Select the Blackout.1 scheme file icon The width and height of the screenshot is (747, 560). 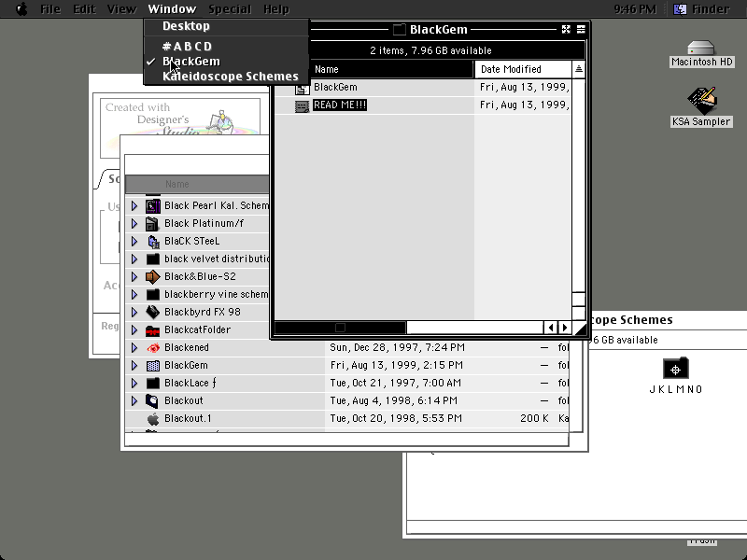tap(153, 418)
